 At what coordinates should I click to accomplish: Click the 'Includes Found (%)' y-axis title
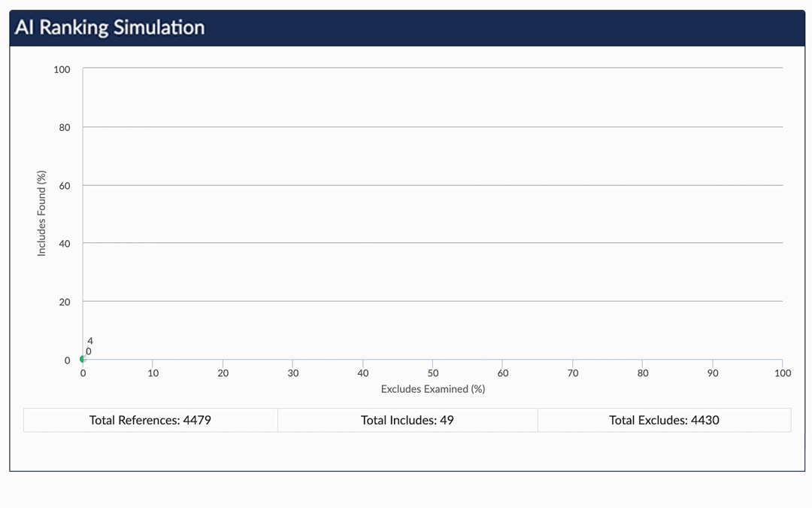(42, 213)
